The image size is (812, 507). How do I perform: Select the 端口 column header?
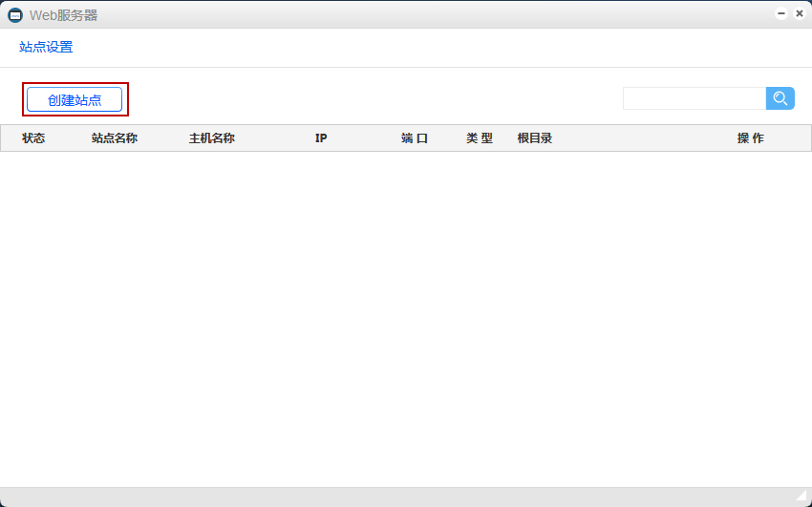415,138
